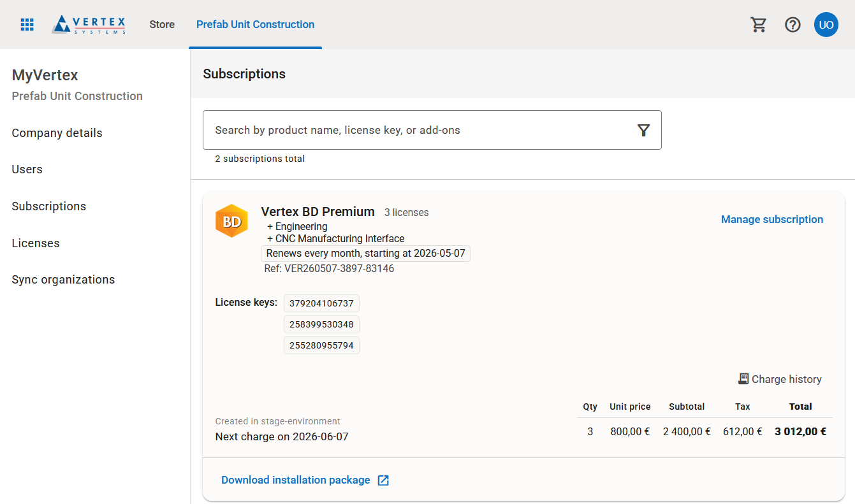The height and width of the screenshot is (504, 855).
Task: Click the Subscriptions page heading
Action: (x=244, y=74)
